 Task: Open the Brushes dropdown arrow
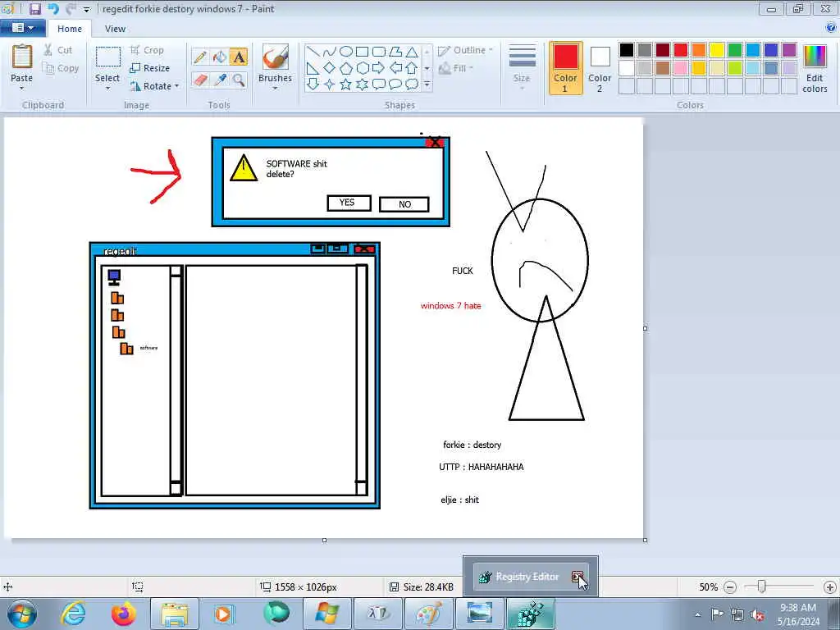click(276, 89)
